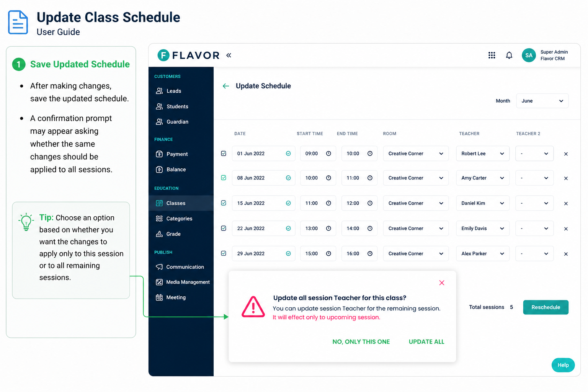This screenshot has height=392, width=588.
Task: Click the Flavor logo icon
Action: (x=163, y=56)
